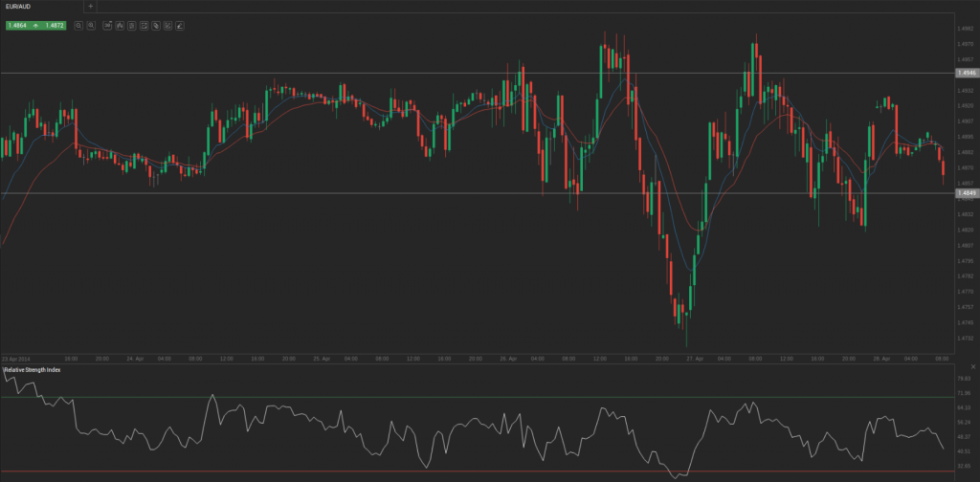Click the chart template icon in toolbar
The height and width of the screenshot is (482, 980).
(144, 26)
